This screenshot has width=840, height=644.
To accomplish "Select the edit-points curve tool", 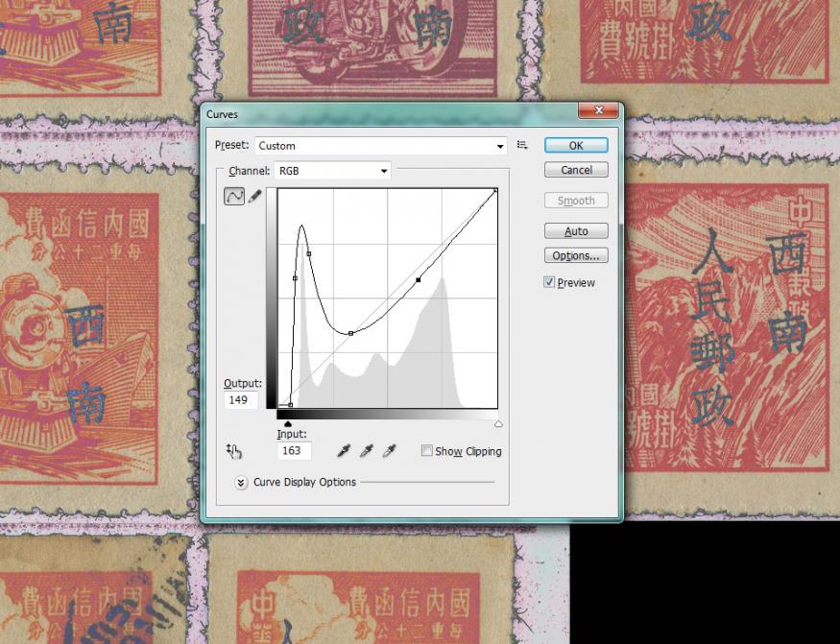I will point(234,196).
